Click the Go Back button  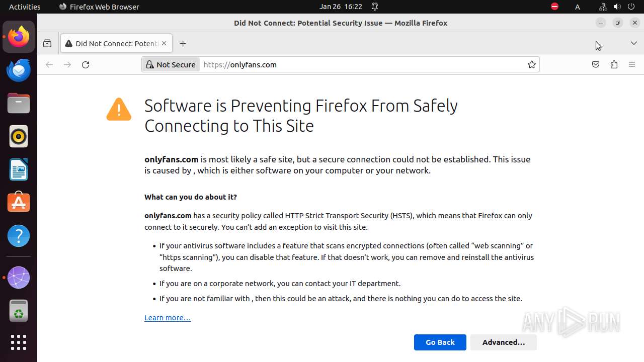tap(440, 342)
